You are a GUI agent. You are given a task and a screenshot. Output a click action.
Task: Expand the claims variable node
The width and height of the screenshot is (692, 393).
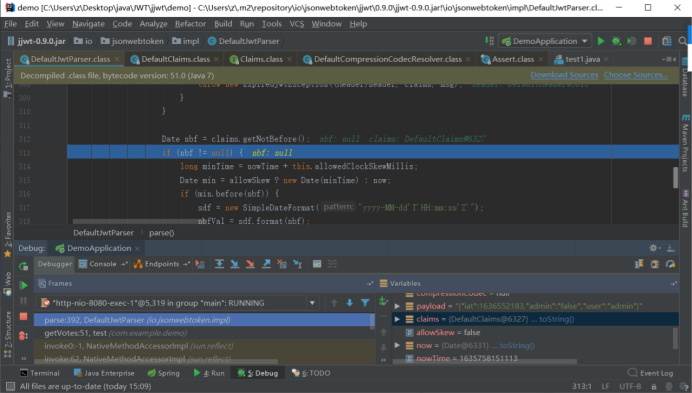397,319
